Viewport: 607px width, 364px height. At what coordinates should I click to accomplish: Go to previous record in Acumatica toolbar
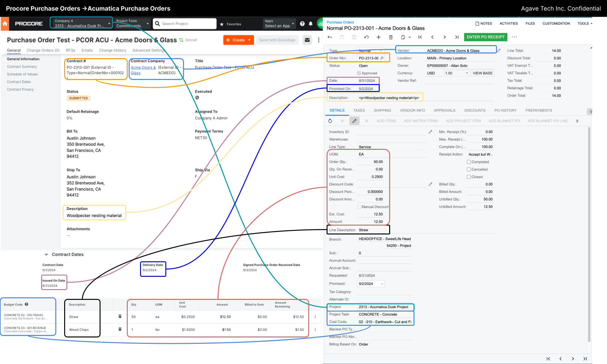pyautogui.click(x=432, y=37)
